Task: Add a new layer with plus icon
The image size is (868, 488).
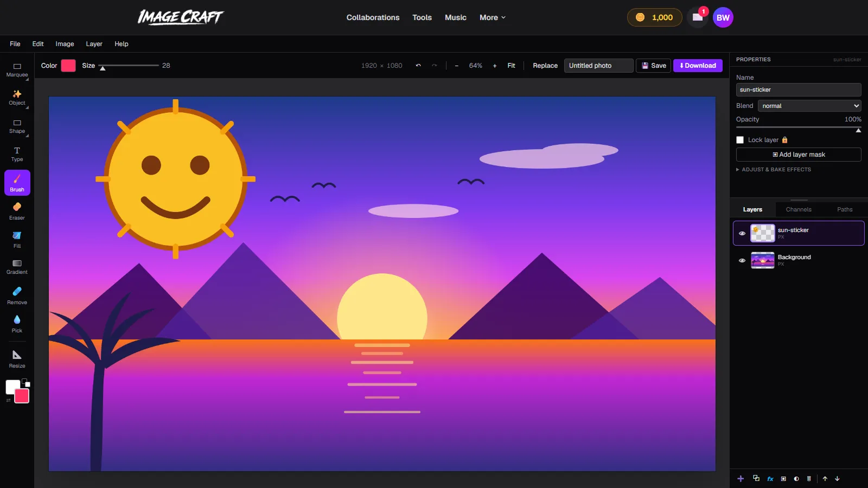Action: 741,479
